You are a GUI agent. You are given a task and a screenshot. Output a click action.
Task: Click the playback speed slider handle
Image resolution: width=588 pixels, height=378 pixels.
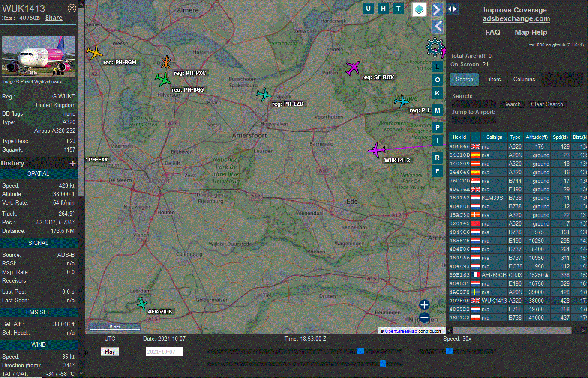pos(449,351)
